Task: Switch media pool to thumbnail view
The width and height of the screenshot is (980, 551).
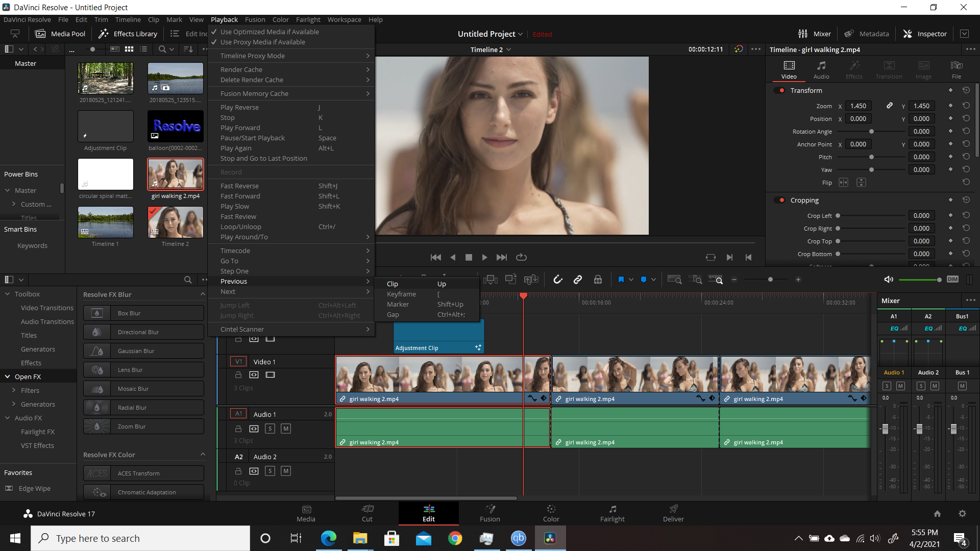Action: tap(129, 49)
